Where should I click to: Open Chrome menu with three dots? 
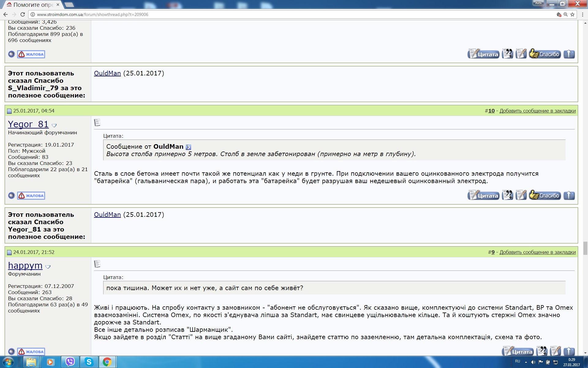[x=581, y=14]
